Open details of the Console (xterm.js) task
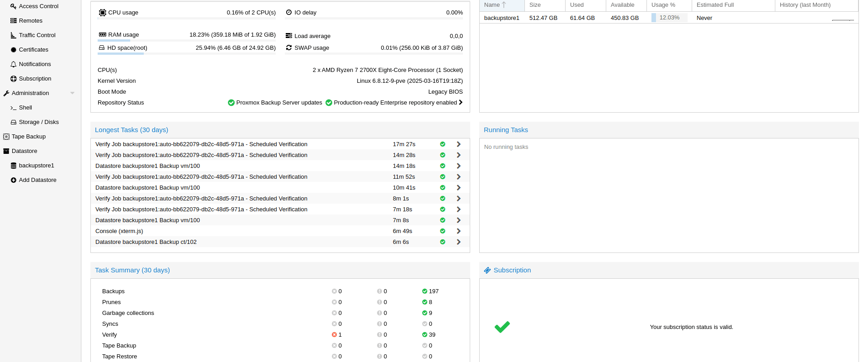Screen dimensions: 868x362 tap(458, 231)
